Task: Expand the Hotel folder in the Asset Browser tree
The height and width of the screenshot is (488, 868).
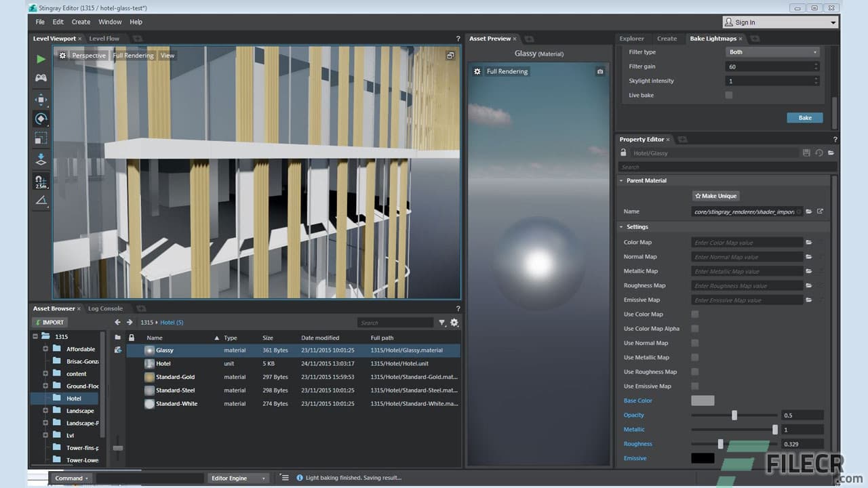Action: (x=58, y=398)
